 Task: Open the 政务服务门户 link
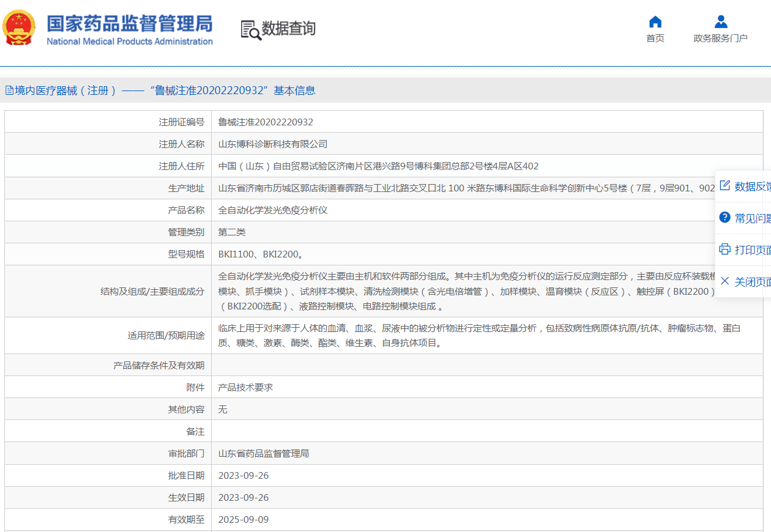click(721, 38)
